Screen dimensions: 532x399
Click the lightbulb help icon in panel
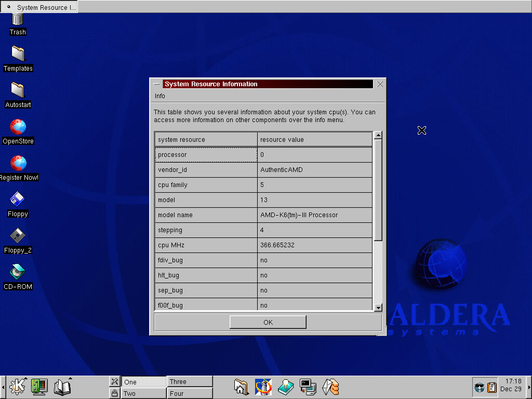(x=286, y=387)
